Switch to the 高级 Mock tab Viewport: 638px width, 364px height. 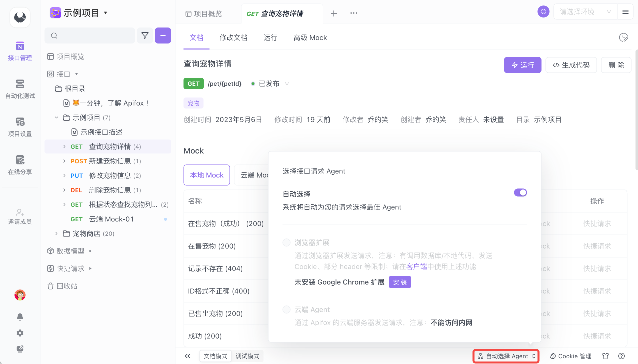tap(310, 38)
